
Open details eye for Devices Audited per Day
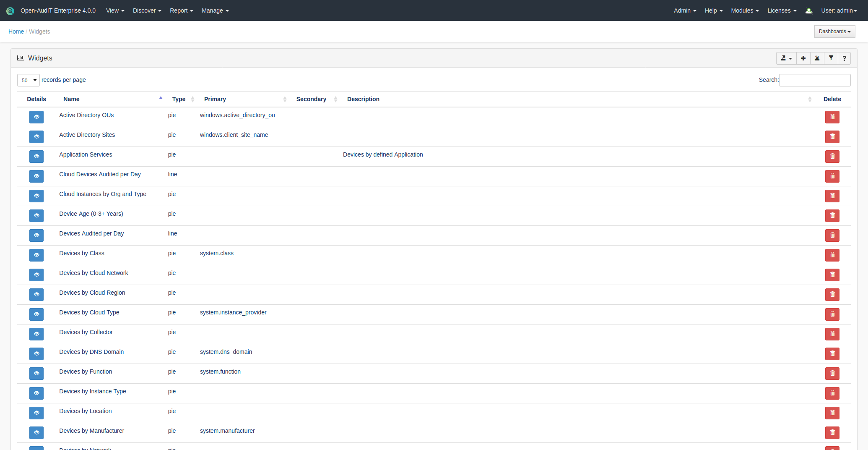[36, 235]
